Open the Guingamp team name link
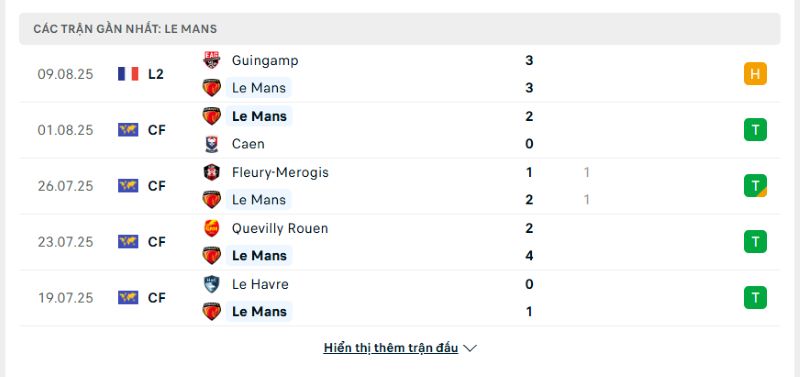 pyautogui.click(x=265, y=60)
